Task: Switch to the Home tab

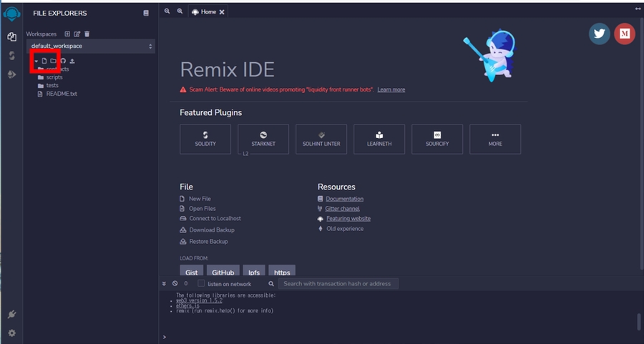Action: [x=208, y=12]
